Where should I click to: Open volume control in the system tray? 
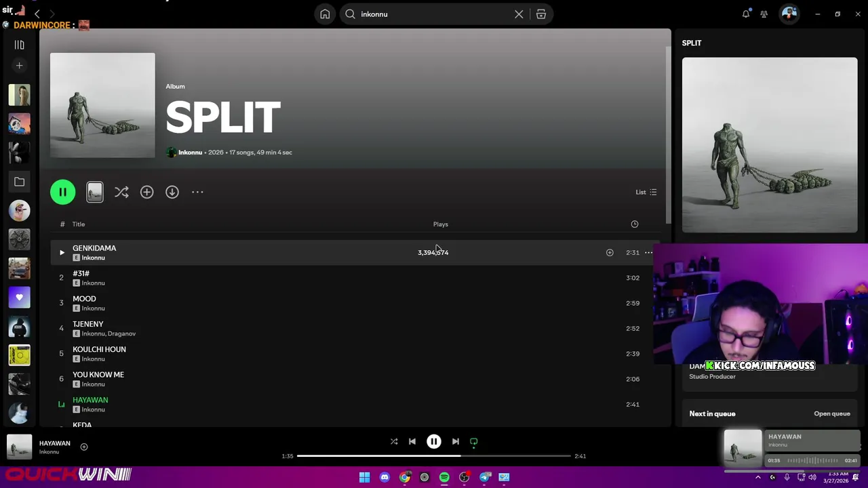pos(812,477)
